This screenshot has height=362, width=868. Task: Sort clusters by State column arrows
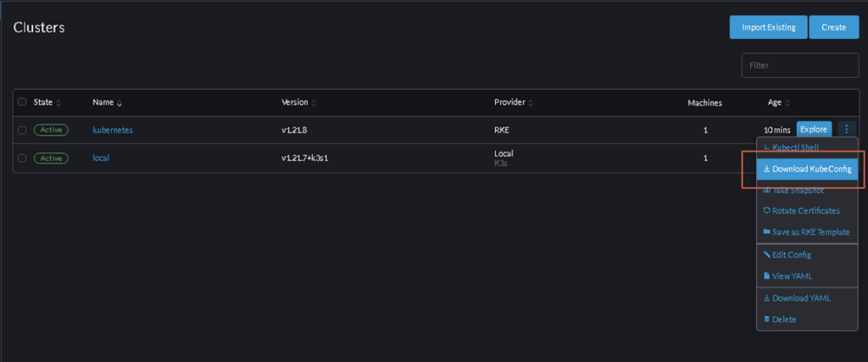58,103
